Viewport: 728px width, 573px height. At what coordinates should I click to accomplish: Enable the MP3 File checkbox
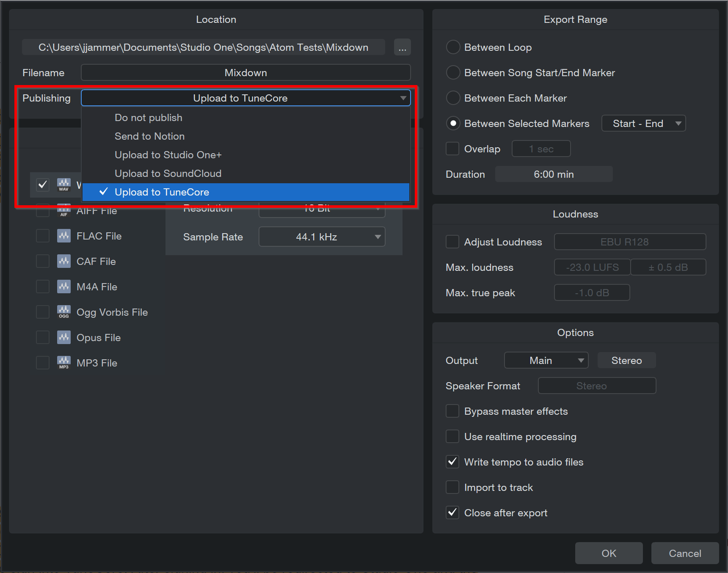[x=43, y=363]
